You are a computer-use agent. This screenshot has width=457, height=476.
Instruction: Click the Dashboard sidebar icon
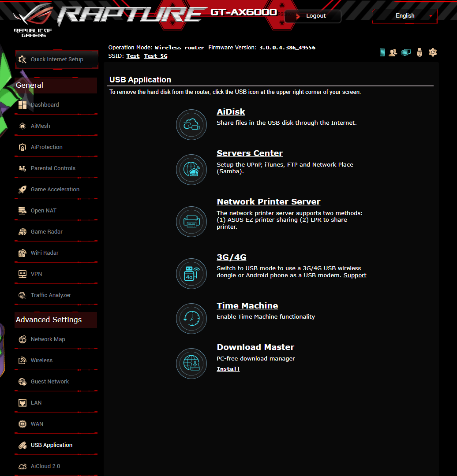tap(22, 105)
